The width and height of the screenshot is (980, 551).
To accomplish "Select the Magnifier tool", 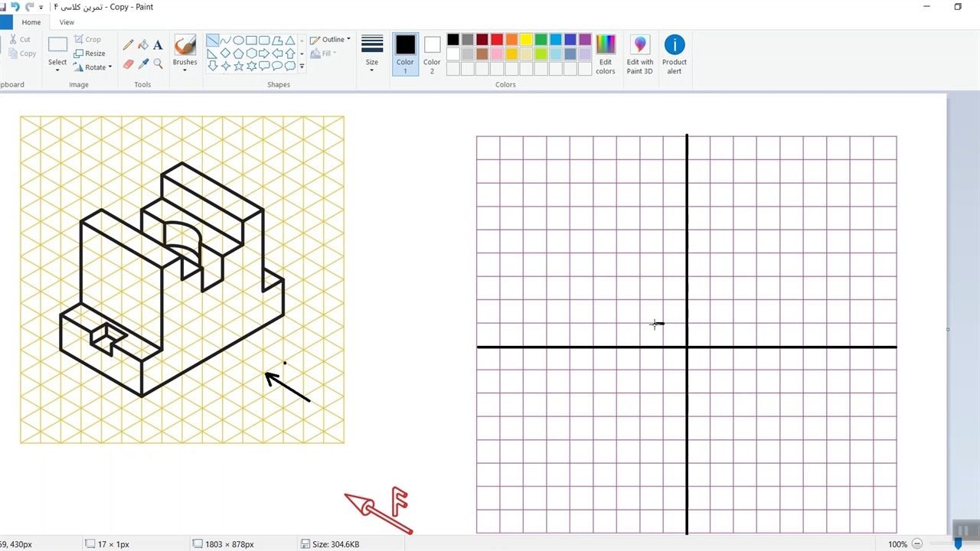I will tap(158, 64).
